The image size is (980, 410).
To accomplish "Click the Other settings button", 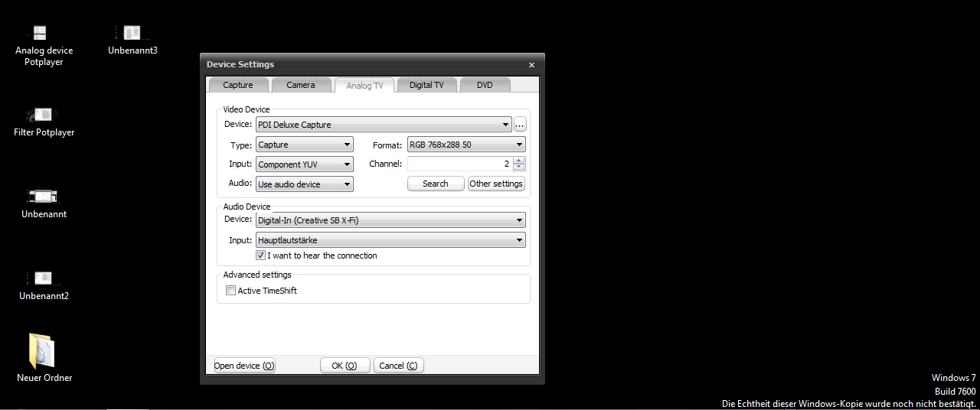I will (x=496, y=184).
